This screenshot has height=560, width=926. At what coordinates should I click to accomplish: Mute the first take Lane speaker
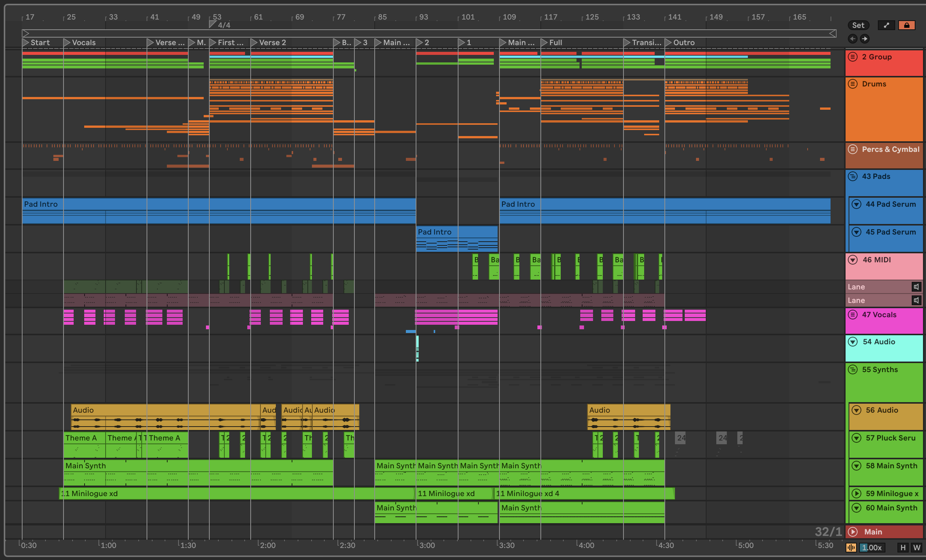(917, 287)
